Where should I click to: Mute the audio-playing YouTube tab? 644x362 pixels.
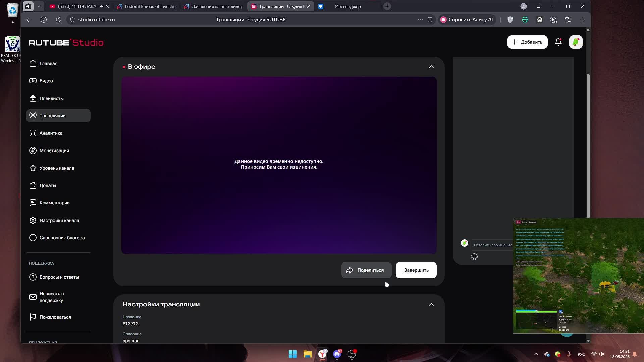(x=102, y=6)
